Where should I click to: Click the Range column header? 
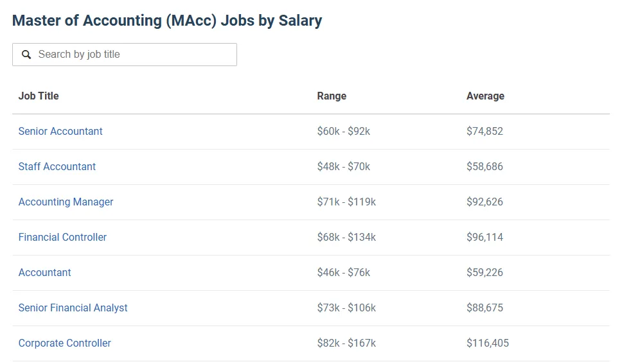(x=332, y=96)
